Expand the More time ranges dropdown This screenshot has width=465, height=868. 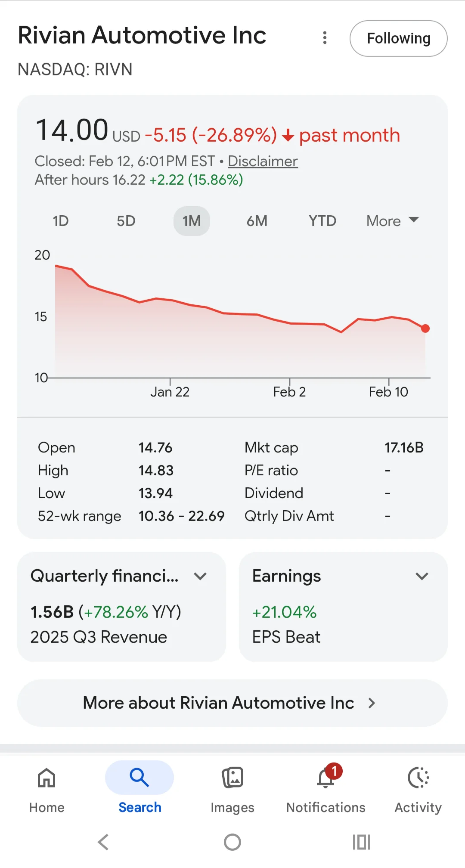click(392, 221)
